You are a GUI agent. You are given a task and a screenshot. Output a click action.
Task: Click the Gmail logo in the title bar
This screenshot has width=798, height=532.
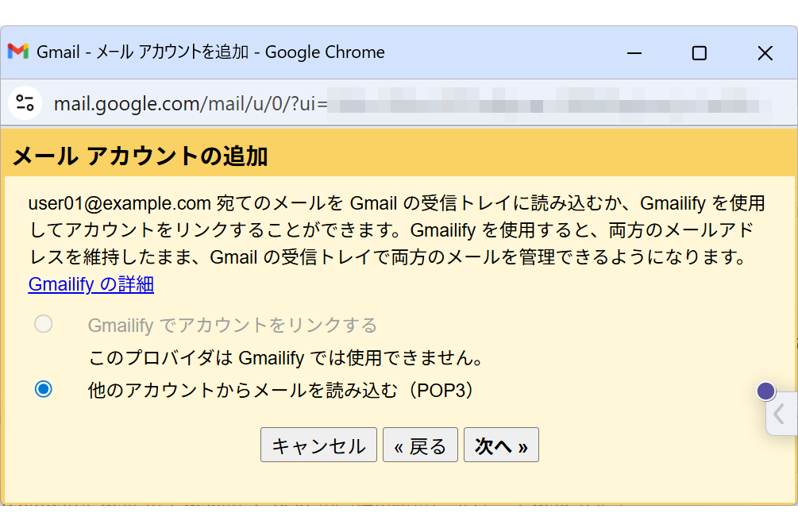point(18,52)
